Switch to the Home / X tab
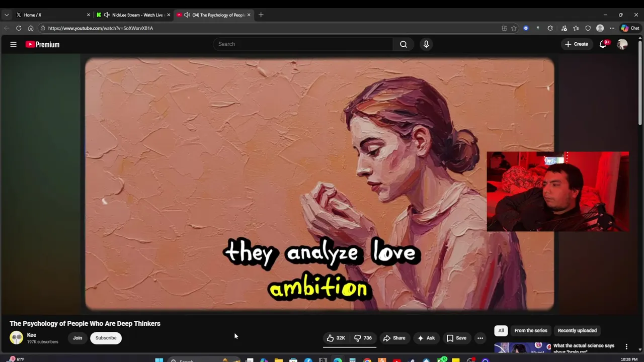Viewport: 644px width, 362px height. tap(52, 15)
